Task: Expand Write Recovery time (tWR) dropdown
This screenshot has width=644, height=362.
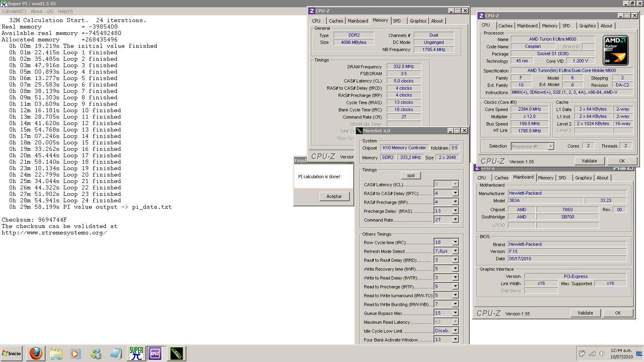Action: [455, 269]
